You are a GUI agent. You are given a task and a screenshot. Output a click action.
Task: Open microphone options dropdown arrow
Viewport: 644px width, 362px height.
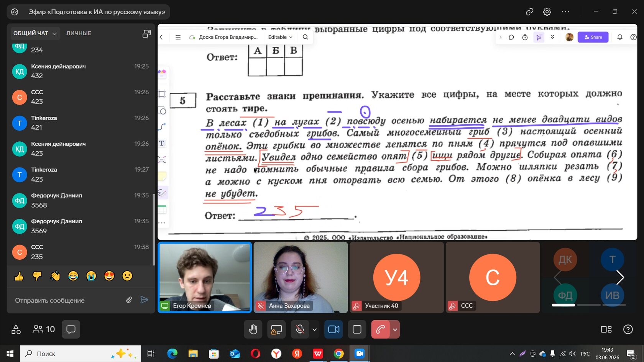click(x=314, y=329)
